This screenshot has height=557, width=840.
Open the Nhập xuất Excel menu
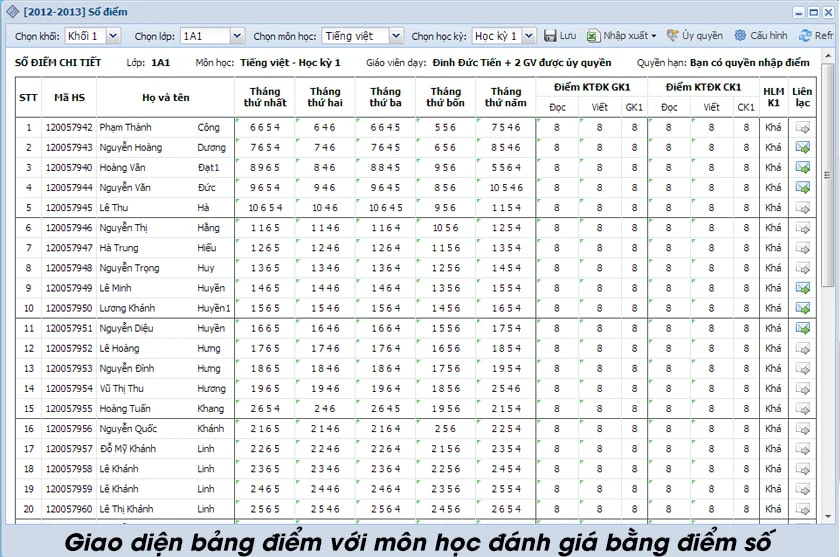pyautogui.click(x=621, y=36)
